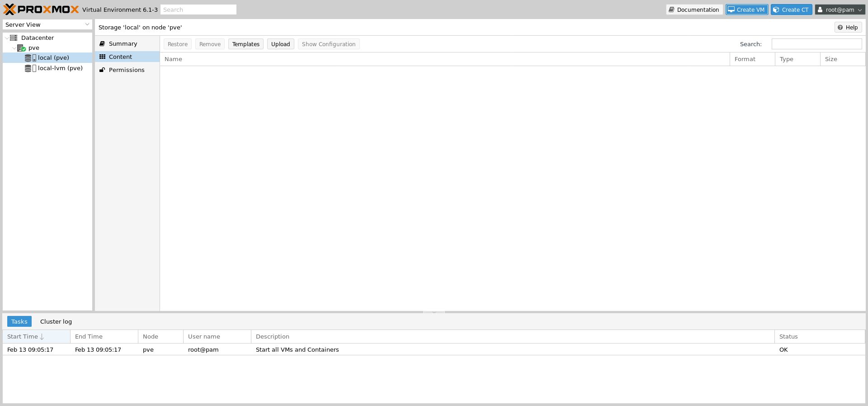The height and width of the screenshot is (406, 868).
Task: Click the Templates button
Action: [246, 44]
